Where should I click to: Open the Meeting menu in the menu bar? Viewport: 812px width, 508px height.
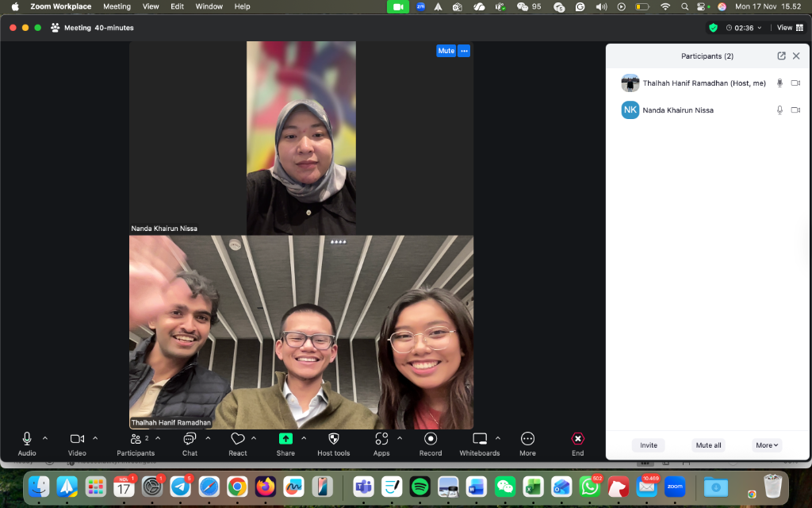point(117,6)
